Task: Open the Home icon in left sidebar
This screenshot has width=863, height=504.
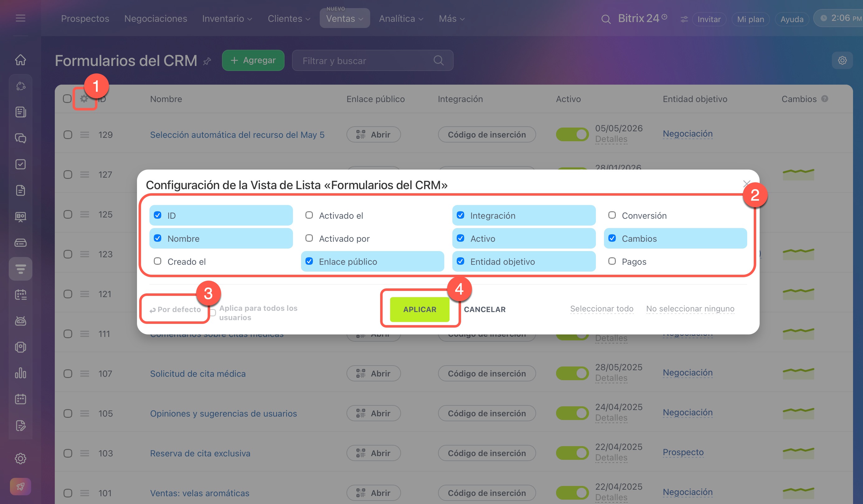Action: click(21, 60)
